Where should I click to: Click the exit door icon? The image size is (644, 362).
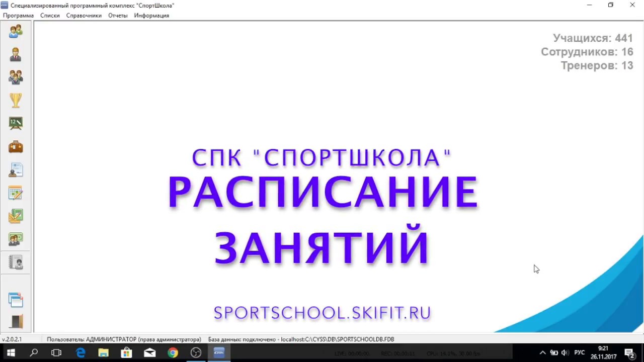click(16, 322)
